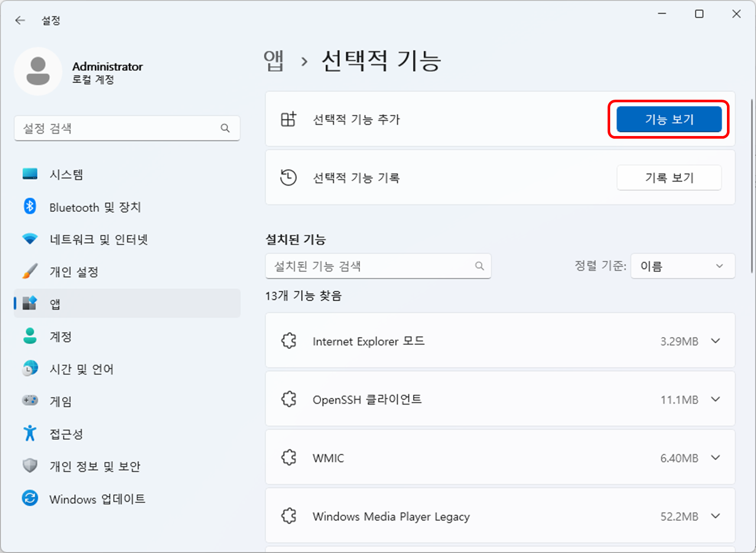Screen dimensions: 756x553
Task: Click the Administrator profile avatar
Action: tap(38, 72)
